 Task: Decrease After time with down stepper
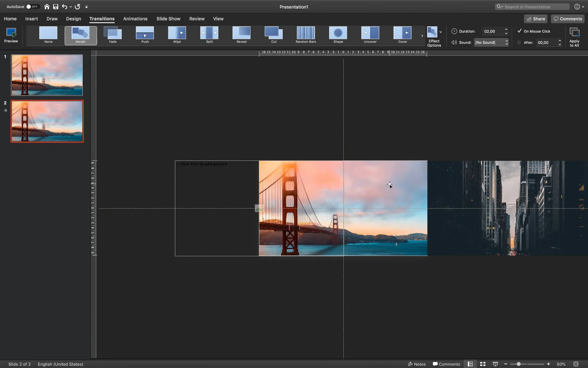point(559,44)
